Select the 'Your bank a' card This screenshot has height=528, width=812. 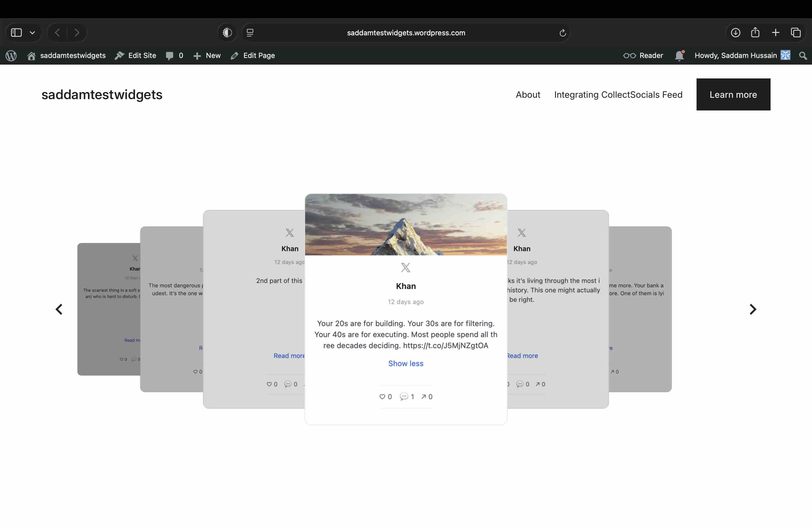pyautogui.click(x=640, y=309)
